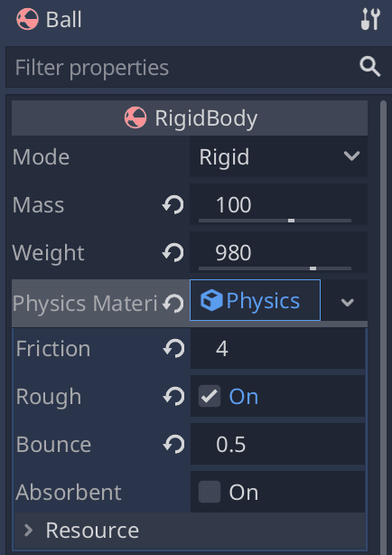The width and height of the screenshot is (392, 555).
Task: Reset the Weight property to default
Action: click(x=173, y=253)
